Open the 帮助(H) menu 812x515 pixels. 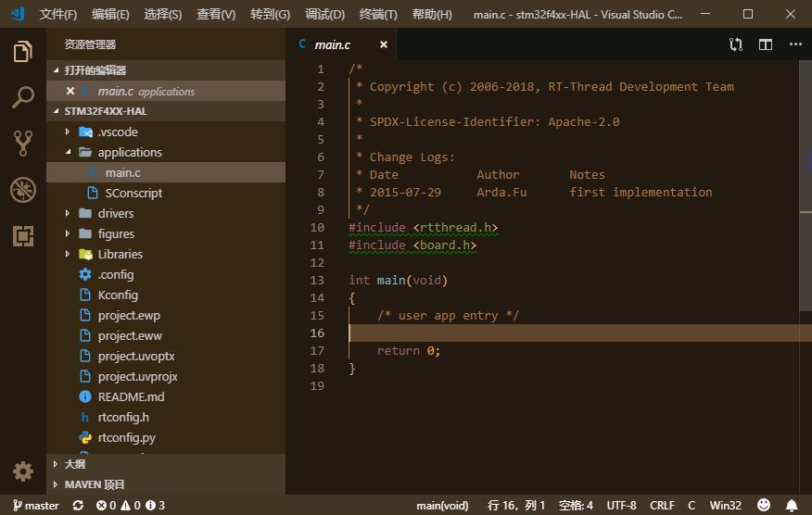coord(432,15)
